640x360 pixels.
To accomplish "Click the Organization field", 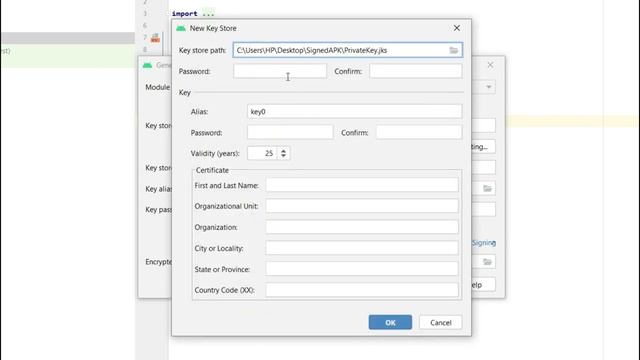I will pos(362,227).
